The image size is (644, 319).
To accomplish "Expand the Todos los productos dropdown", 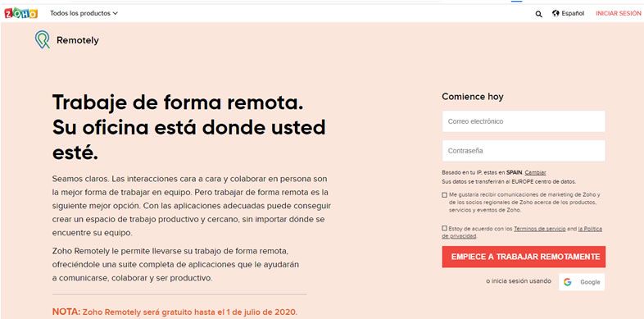I will (x=84, y=13).
